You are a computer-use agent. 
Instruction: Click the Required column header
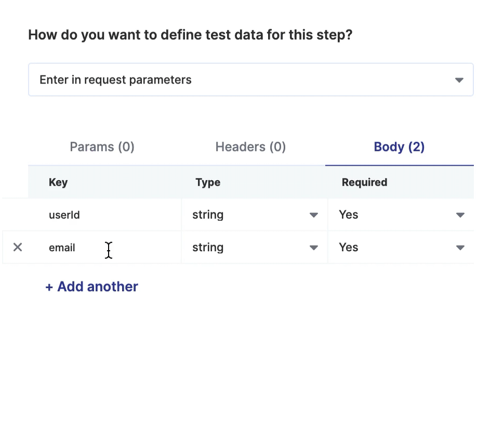364,182
